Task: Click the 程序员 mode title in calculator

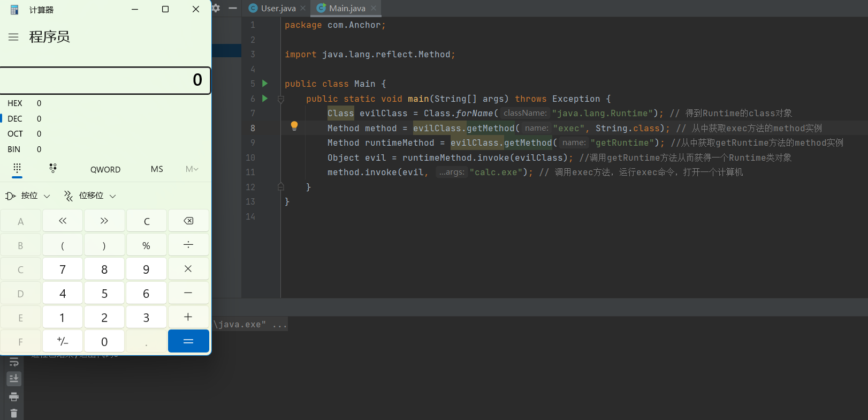Action: click(x=49, y=37)
